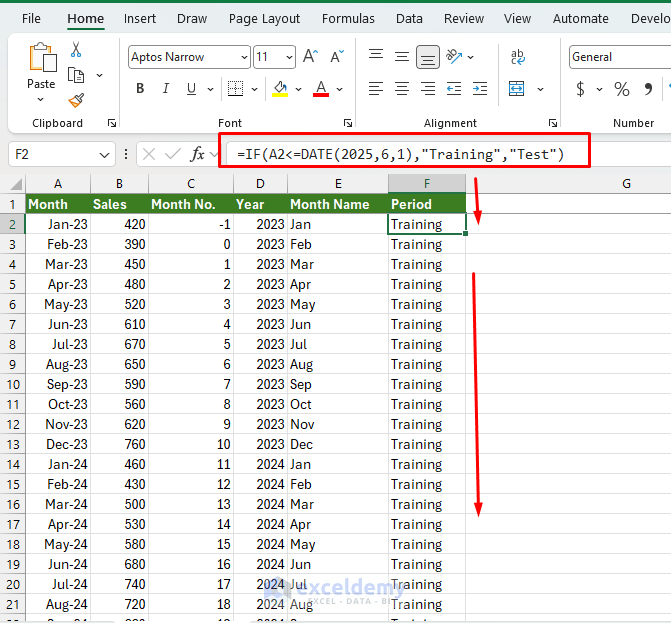671x623 pixels.
Task: Click the Top Align icon
Action: point(376,55)
